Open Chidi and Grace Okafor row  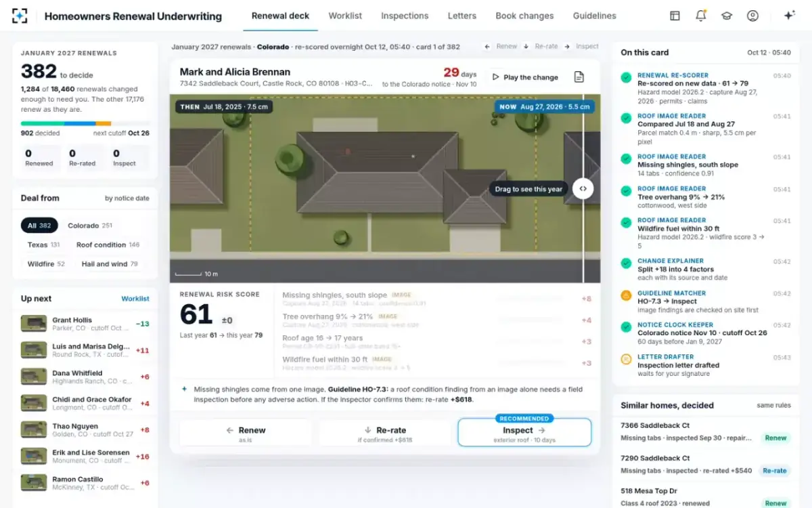point(85,403)
